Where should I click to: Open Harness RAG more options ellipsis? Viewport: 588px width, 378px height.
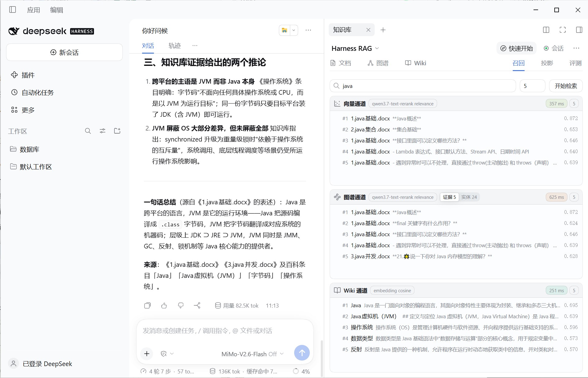coord(576,48)
